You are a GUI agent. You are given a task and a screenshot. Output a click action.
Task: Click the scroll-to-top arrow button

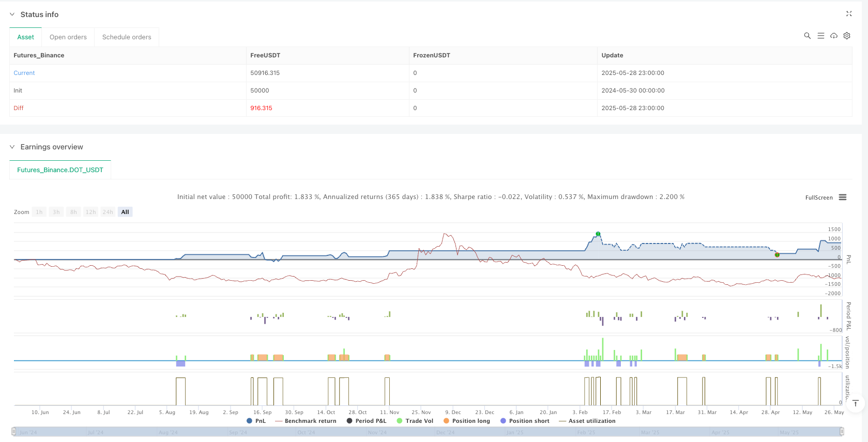tap(856, 403)
